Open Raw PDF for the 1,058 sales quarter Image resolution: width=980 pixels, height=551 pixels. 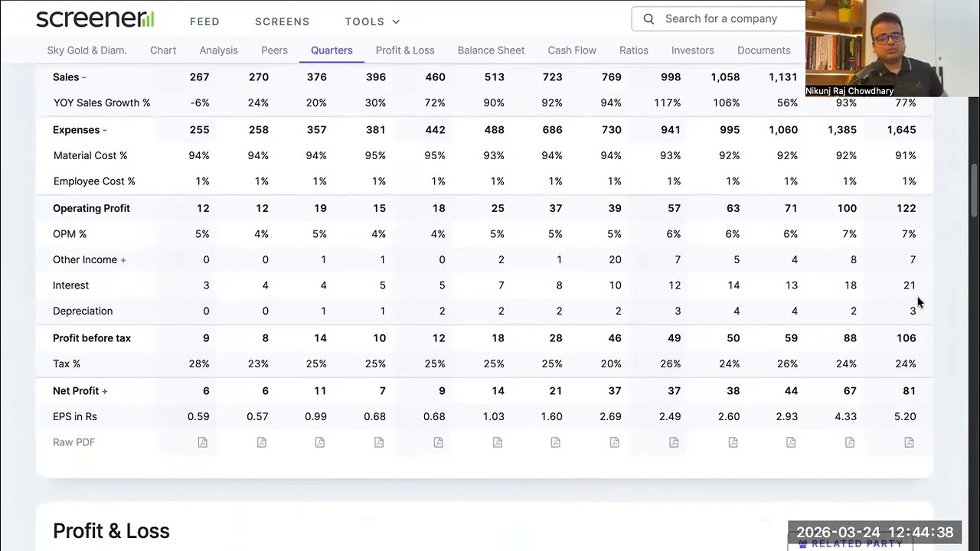click(x=733, y=442)
